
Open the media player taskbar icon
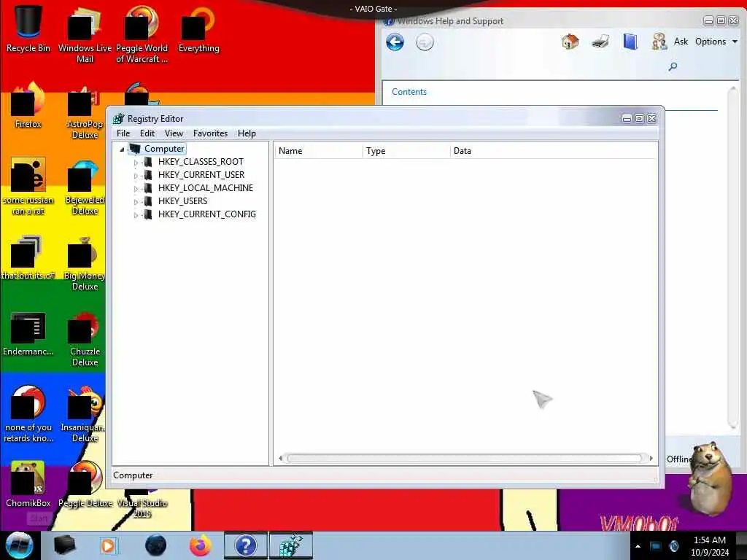[x=108, y=545]
